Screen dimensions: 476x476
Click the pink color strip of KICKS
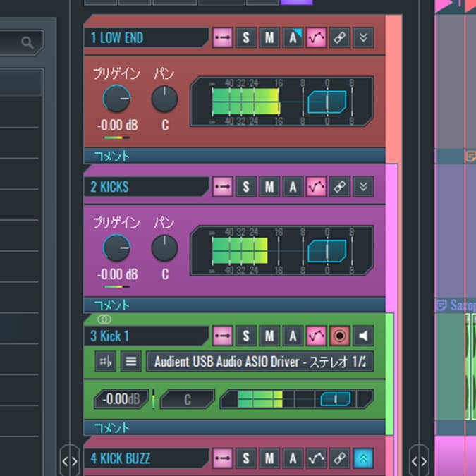pos(391,238)
